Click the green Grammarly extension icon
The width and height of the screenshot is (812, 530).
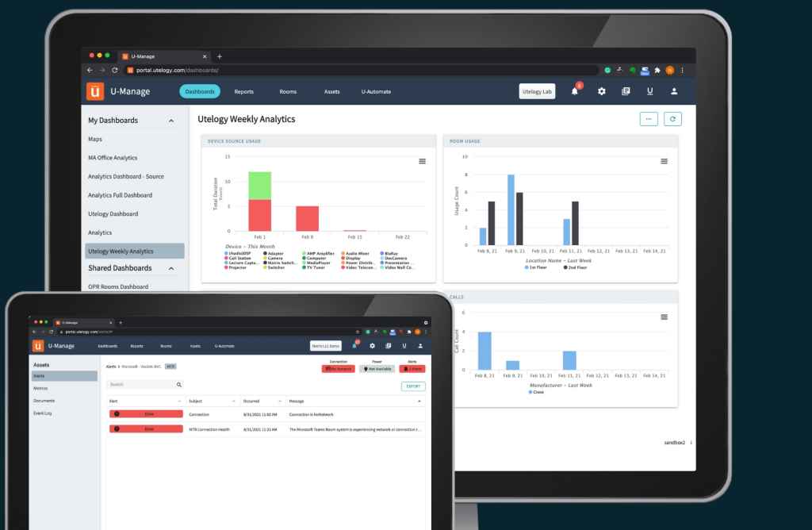[x=607, y=70]
